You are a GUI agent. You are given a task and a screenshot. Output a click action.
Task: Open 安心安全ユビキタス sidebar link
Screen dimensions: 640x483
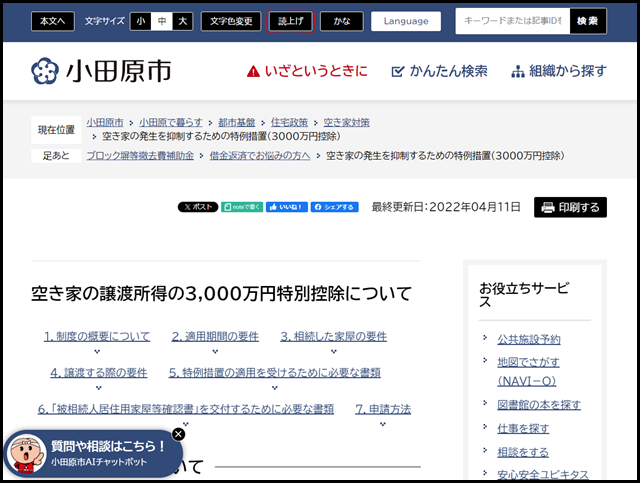[x=543, y=474]
